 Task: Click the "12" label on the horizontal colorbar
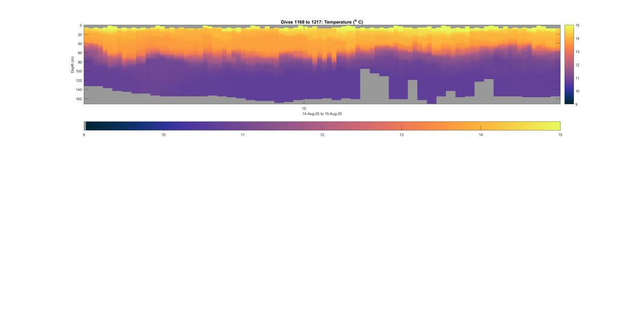322,135
